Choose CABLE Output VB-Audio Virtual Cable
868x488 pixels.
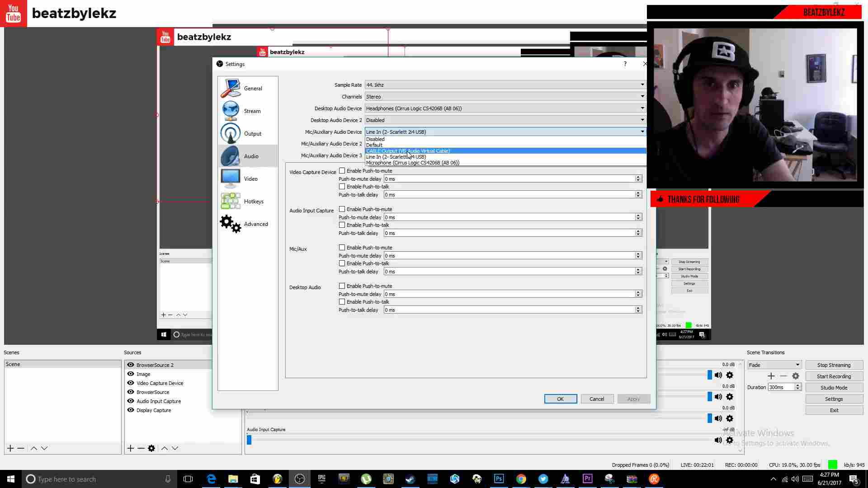pyautogui.click(x=505, y=151)
